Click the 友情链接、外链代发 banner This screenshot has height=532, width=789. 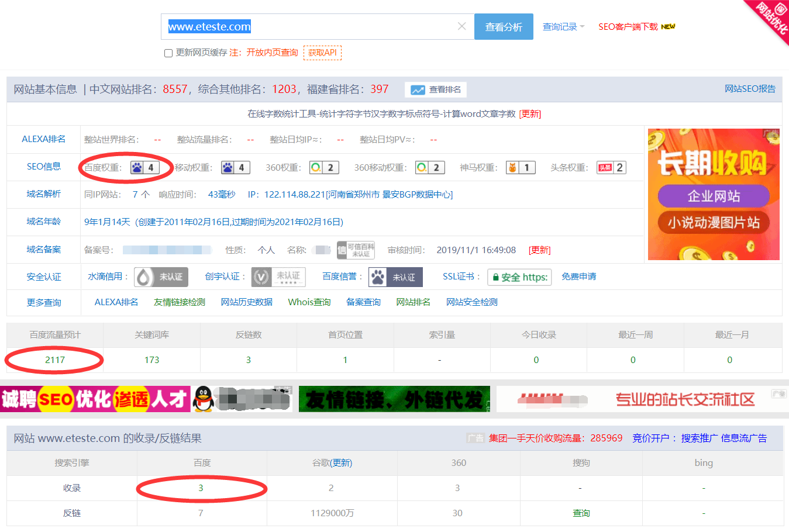pyautogui.click(x=394, y=399)
